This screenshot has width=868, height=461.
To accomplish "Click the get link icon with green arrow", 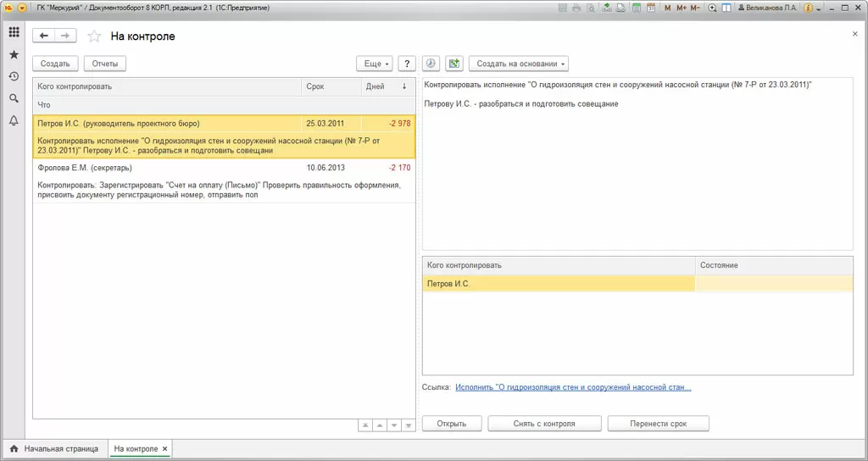I will (x=607, y=8).
